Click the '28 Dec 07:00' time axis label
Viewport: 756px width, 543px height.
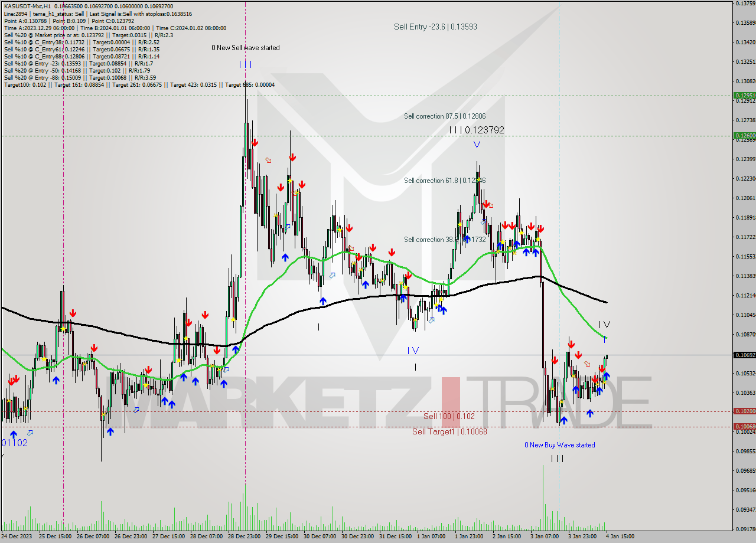pyautogui.click(x=207, y=537)
